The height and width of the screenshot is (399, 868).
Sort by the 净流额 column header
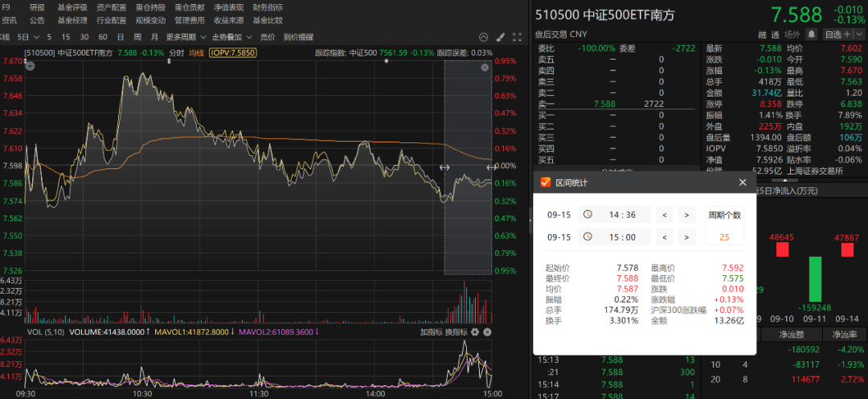point(792,334)
